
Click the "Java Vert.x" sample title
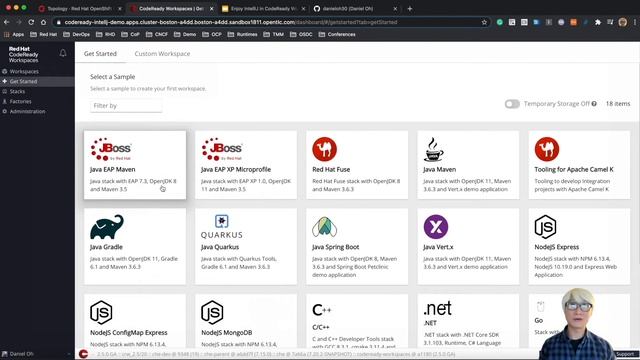[438, 247]
